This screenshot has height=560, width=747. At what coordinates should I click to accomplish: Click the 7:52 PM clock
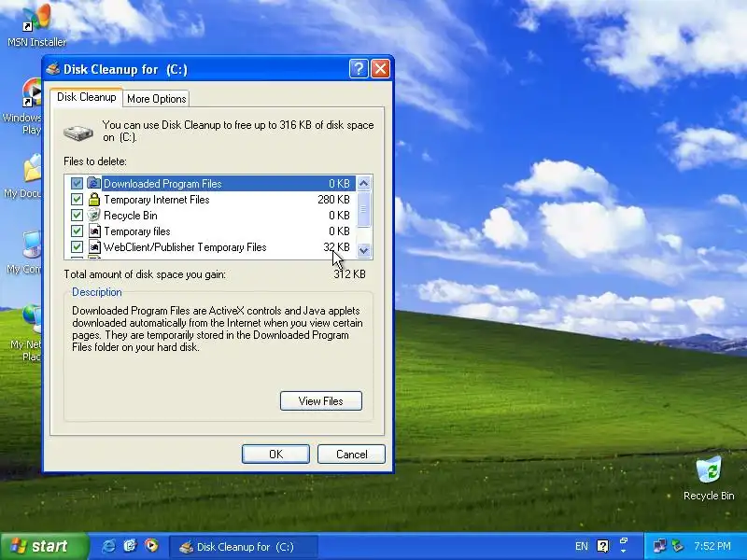pyautogui.click(x=712, y=546)
